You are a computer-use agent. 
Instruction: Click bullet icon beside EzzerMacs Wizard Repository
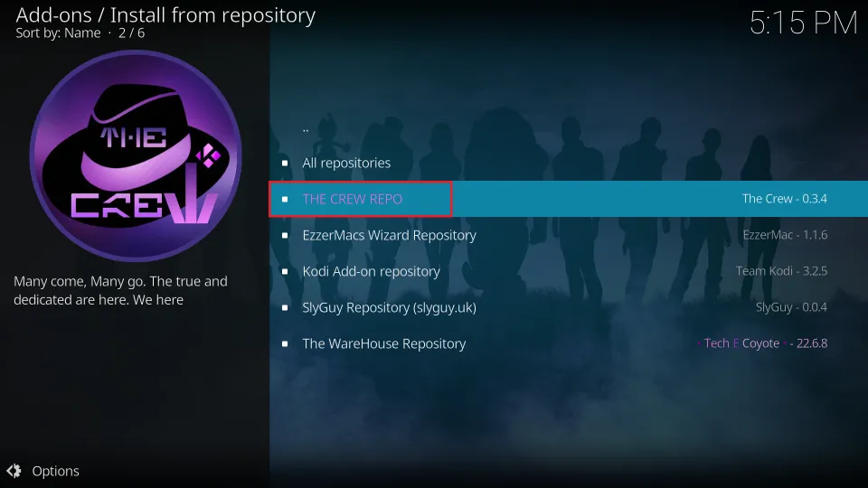click(x=285, y=235)
